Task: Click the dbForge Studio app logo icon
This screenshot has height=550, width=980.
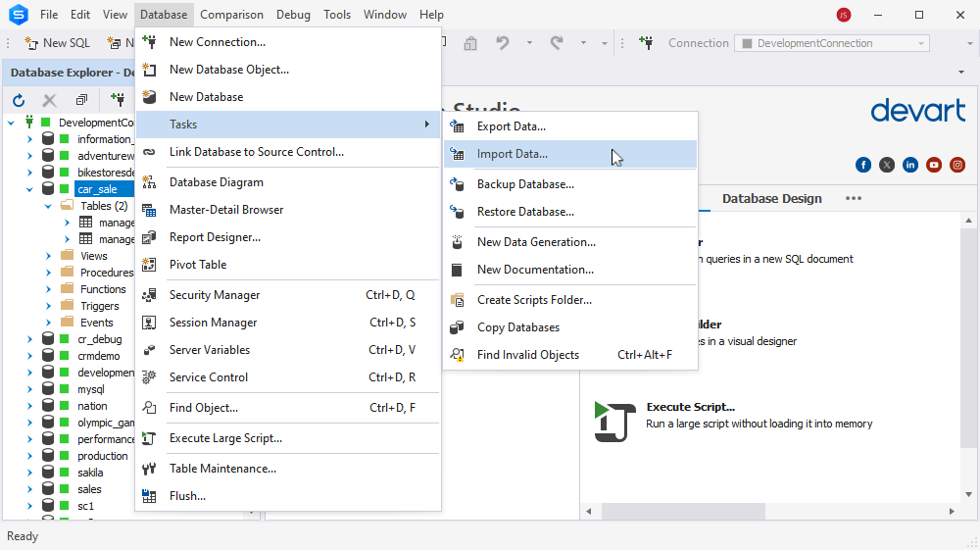Action: (19, 15)
